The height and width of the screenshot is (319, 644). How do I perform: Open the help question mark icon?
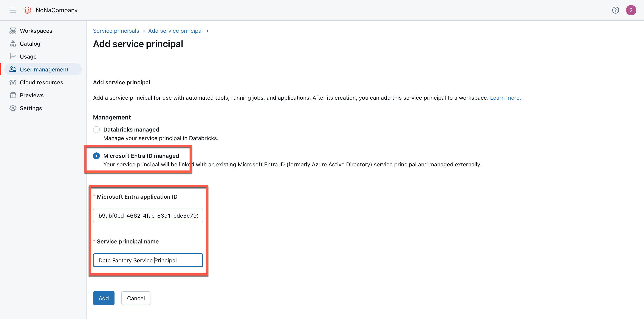coord(615,10)
